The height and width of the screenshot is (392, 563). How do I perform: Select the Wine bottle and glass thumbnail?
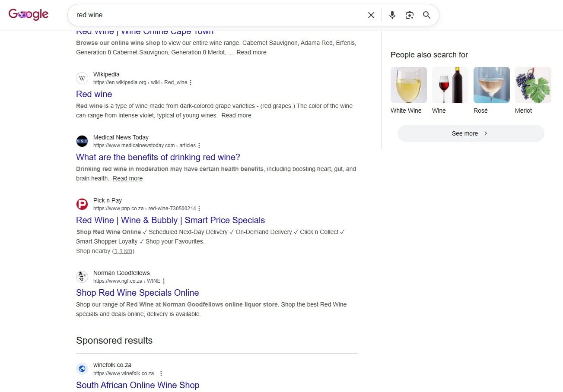pos(450,85)
